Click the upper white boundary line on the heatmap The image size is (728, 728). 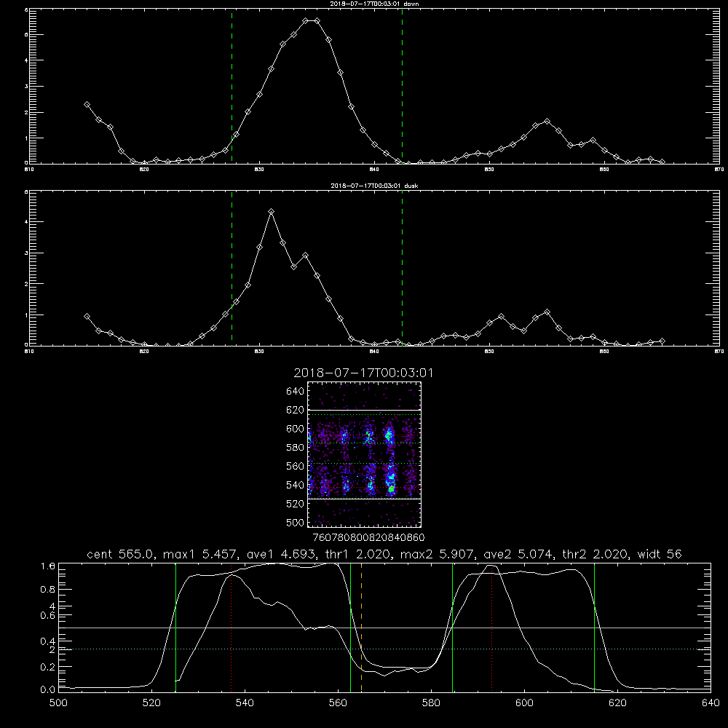click(365, 410)
